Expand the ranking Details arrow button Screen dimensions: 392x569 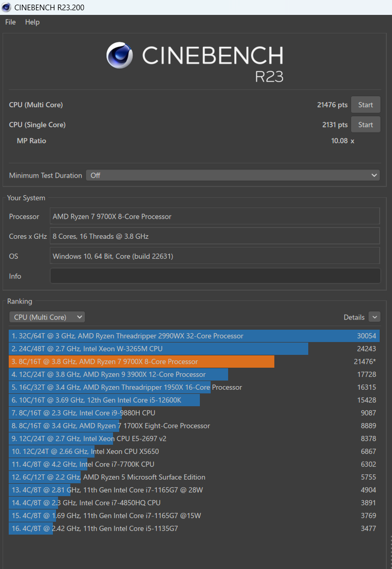pyautogui.click(x=375, y=317)
